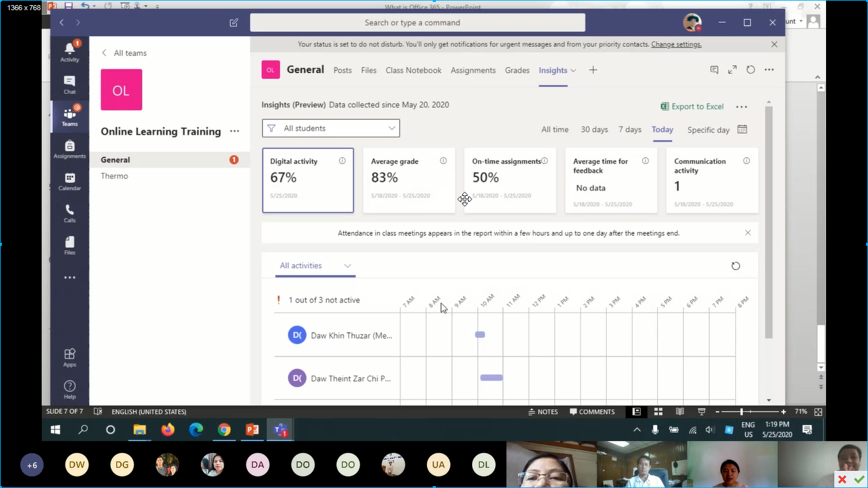Open Windows Start menu

click(x=55, y=430)
